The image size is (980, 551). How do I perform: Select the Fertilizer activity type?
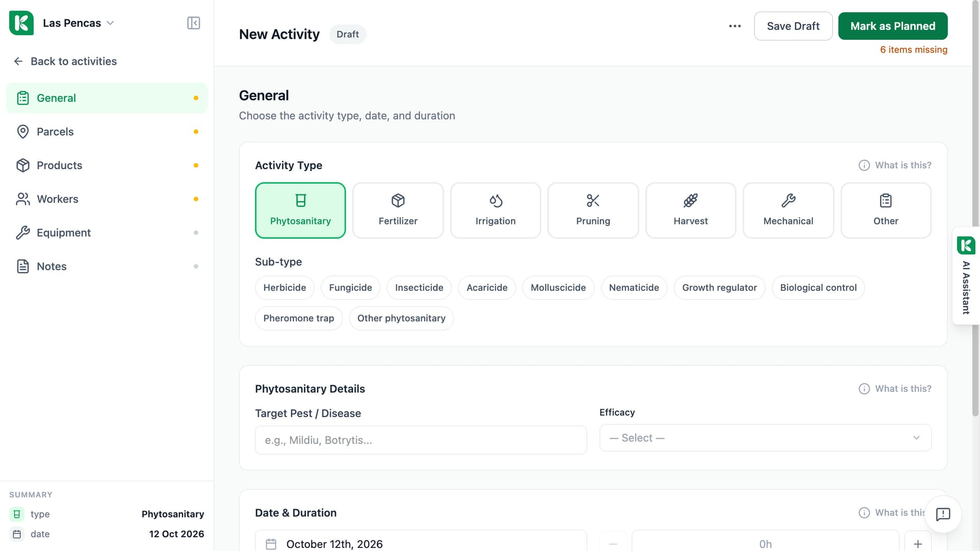click(x=398, y=210)
